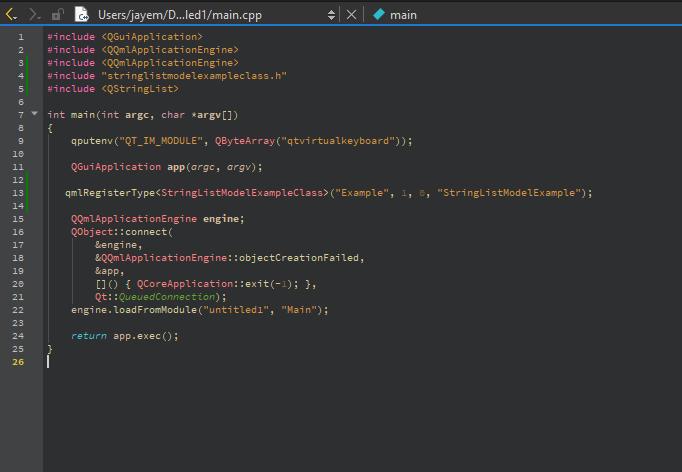Click StringListModelExampleClass template argument

242,193
